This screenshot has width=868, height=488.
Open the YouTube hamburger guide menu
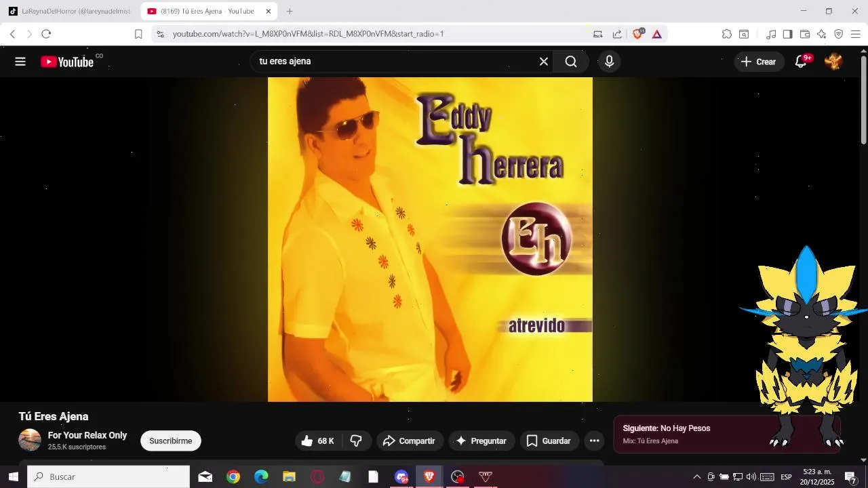tap(20, 62)
